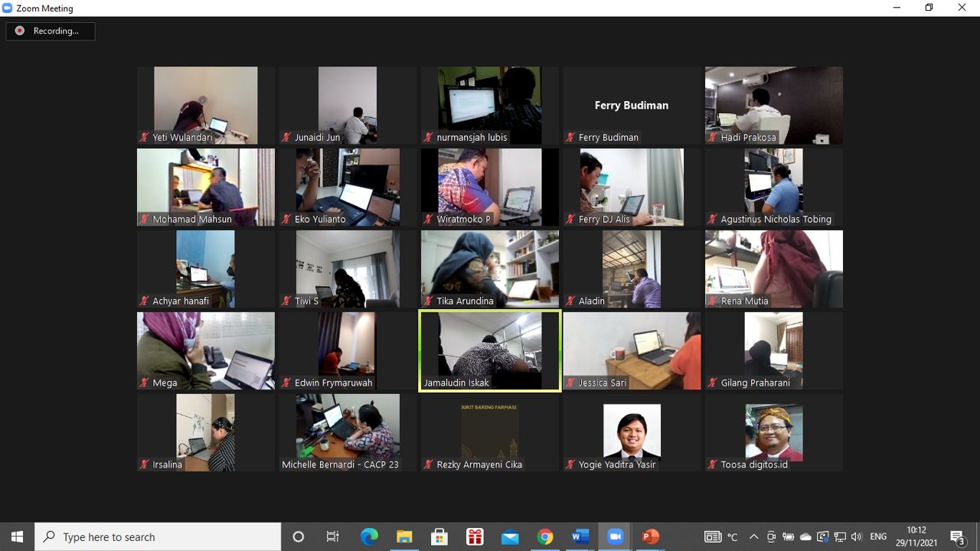Click the muted mic icon beside Hadi Prakosa
Image resolution: width=980 pixels, height=551 pixels.
point(712,138)
